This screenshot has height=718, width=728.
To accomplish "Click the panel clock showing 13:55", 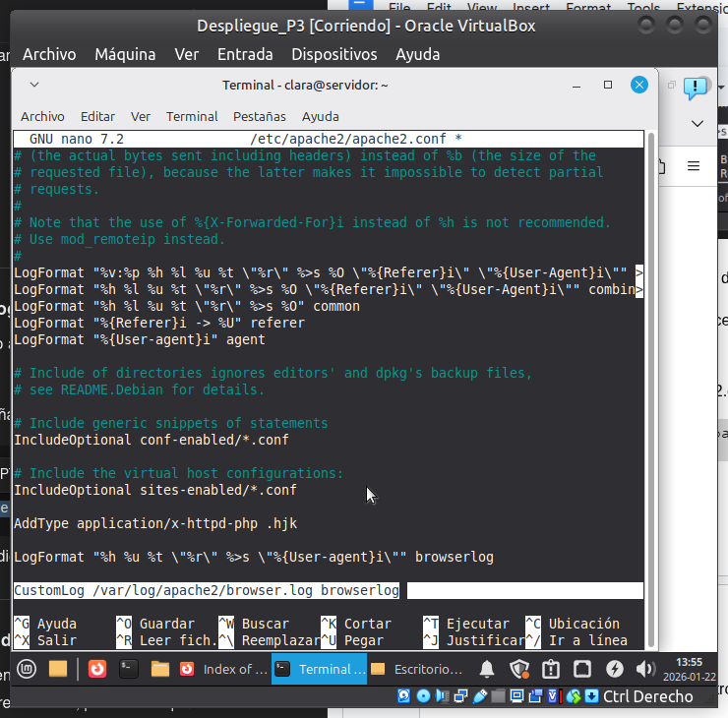I will pyautogui.click(x=690, y=670).
